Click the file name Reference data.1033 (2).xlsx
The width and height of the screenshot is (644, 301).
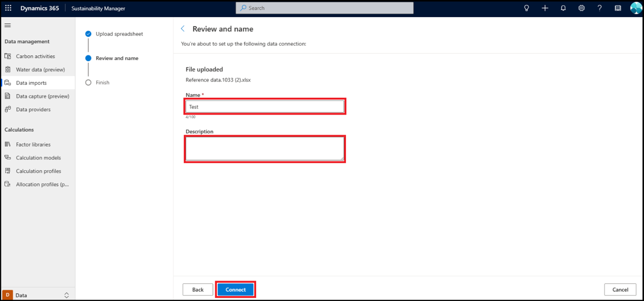218,80
